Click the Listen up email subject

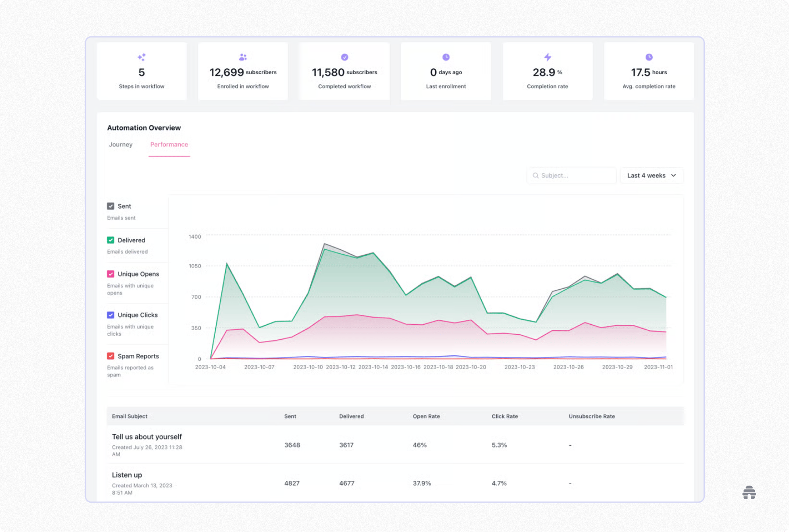pyautogui.click(x=127, y=475)
